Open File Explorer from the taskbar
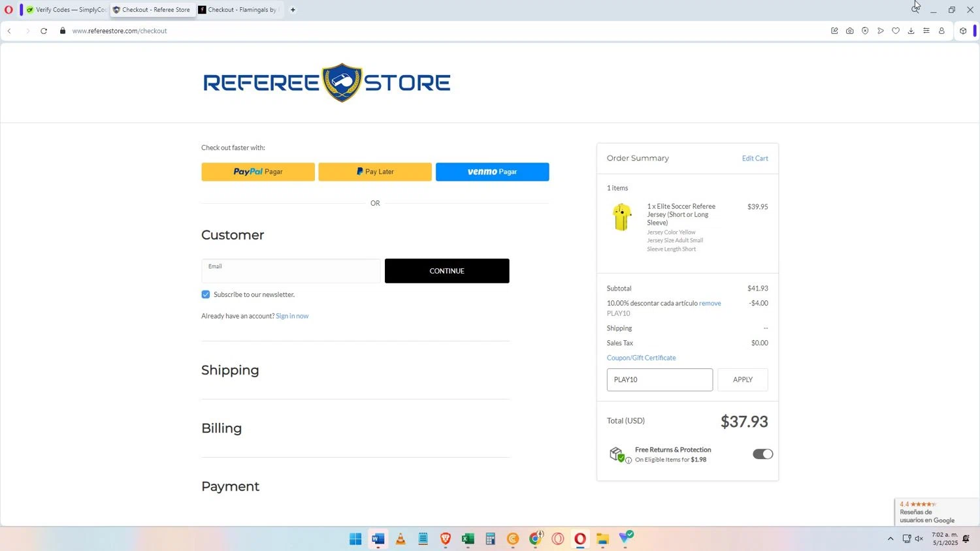Viewport: 980px width, 551px height. 602,539
